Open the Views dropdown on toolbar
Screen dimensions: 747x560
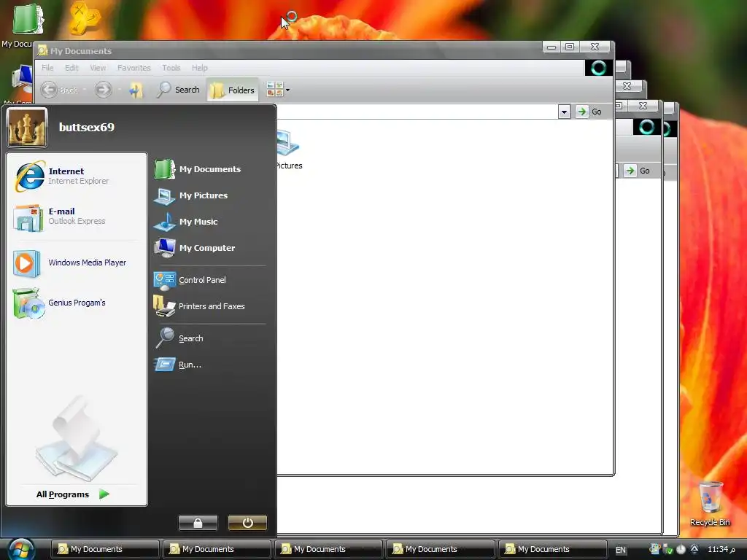[278, 90]
